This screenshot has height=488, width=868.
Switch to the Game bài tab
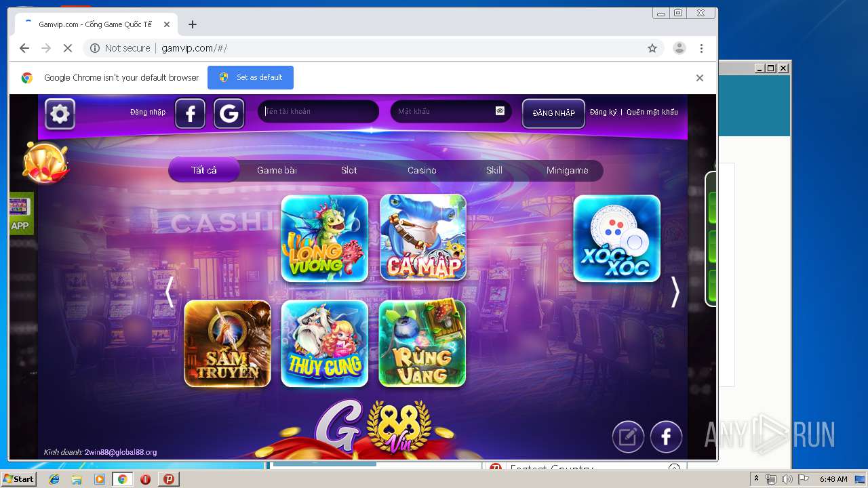coord(277,170)
